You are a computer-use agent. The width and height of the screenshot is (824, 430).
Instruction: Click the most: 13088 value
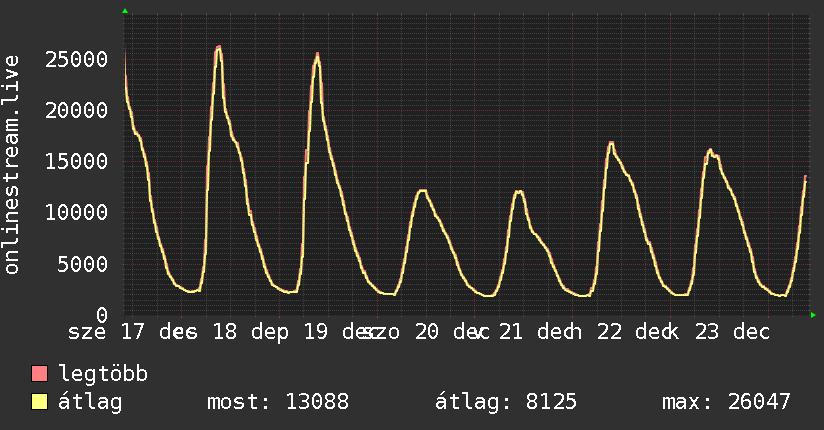click(x=278, y=402)
